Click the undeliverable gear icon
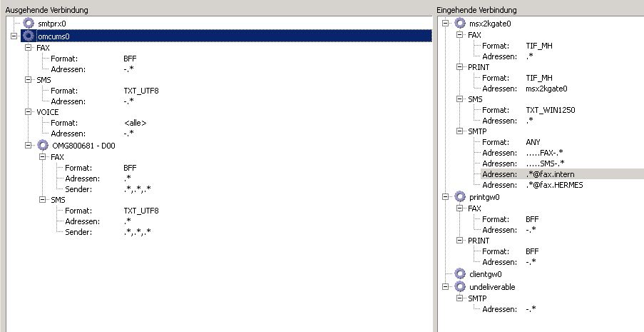This screenshot has width=644, height=332. [460, 286]
